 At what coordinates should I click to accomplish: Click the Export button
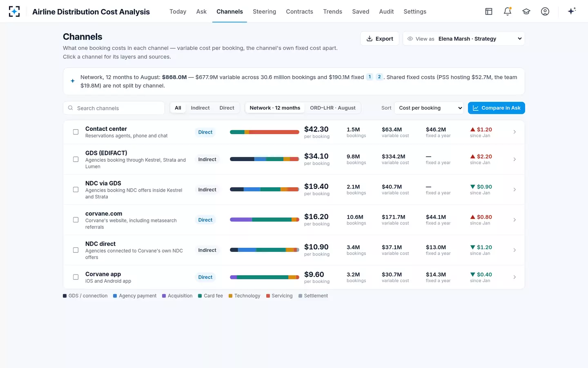tap(380, 39)
